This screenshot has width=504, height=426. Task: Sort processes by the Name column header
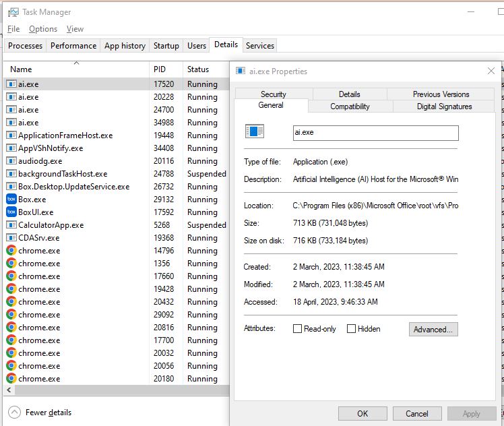pos(77,69)
